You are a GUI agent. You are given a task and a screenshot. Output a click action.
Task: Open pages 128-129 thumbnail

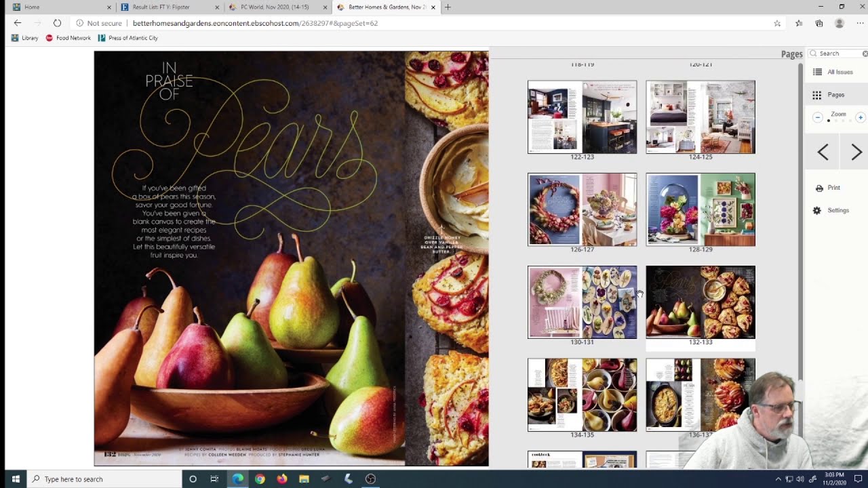tap(701, 209)
